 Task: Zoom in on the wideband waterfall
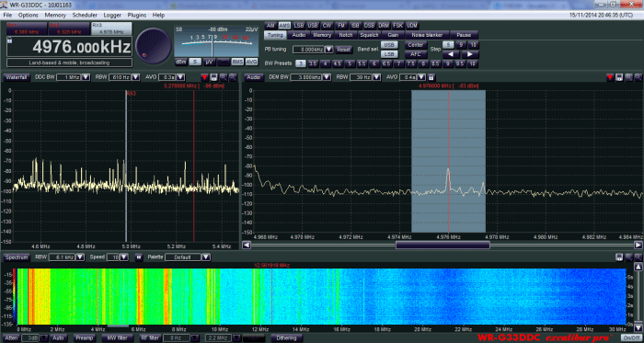628,257
